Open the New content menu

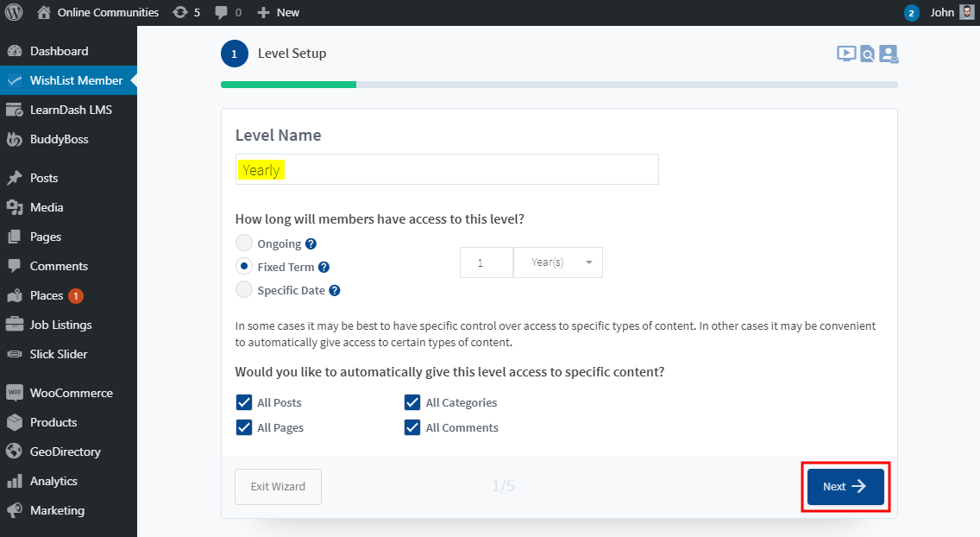point(278,12)
